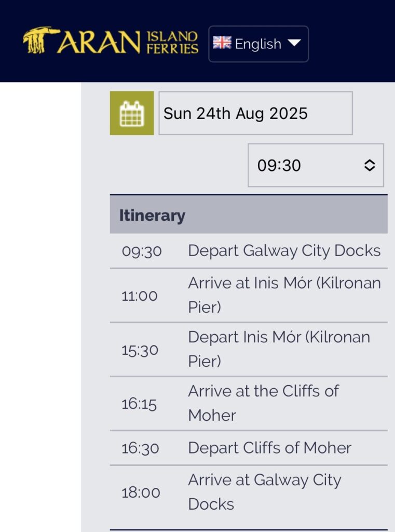This screenshot has height=532, width=395.
Task: Open the 09:30 departure time selector
Action: pos(315,165)
